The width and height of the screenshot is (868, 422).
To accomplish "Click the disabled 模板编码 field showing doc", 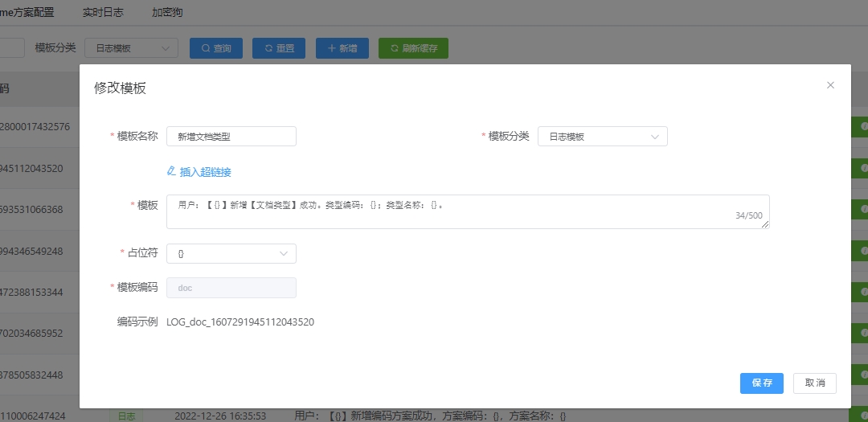I will pyautogui.click(x=231, y=288).
